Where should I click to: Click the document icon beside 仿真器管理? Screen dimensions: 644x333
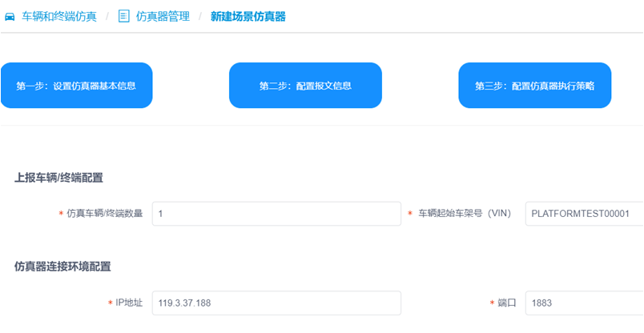tap(123, 16)
